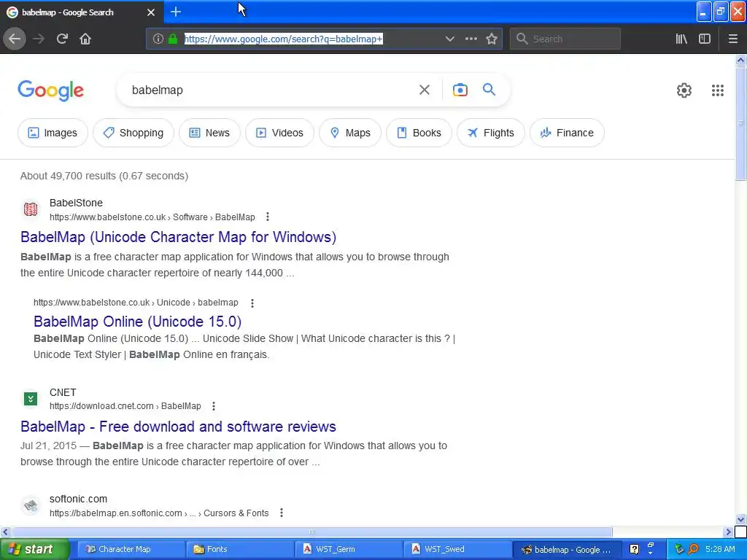The width and height of the screenshot is (747, 560).
Task: Open BabelMap - Free download and software reviews
Action: (178, 426)
